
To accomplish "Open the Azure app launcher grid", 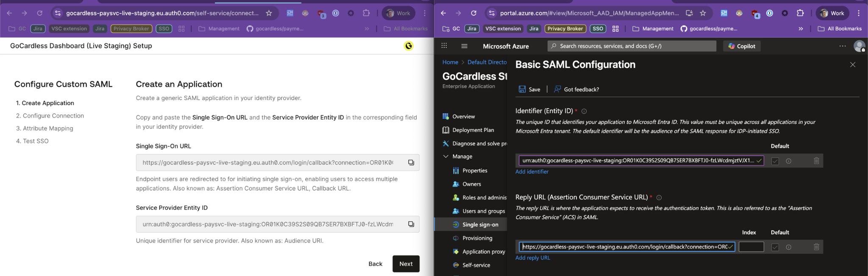I will [x=444, y=46].
